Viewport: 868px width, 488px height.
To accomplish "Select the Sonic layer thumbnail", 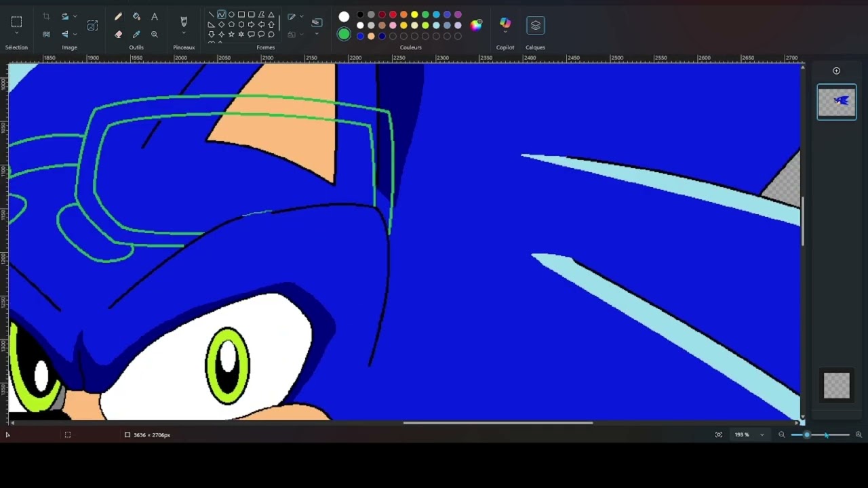I will tap(836, 102).
